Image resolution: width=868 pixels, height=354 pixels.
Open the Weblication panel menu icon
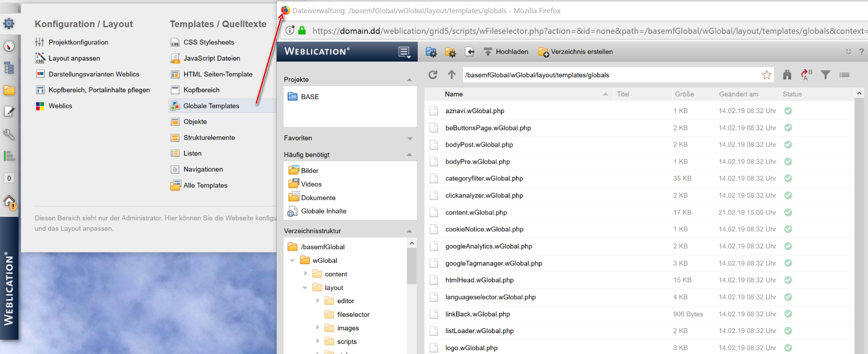coord(405,52)
